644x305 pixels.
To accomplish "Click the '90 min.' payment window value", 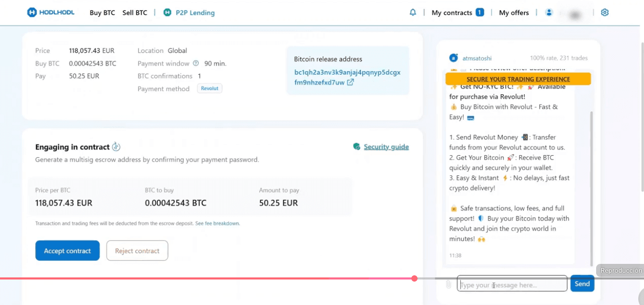I will (216, 63).
